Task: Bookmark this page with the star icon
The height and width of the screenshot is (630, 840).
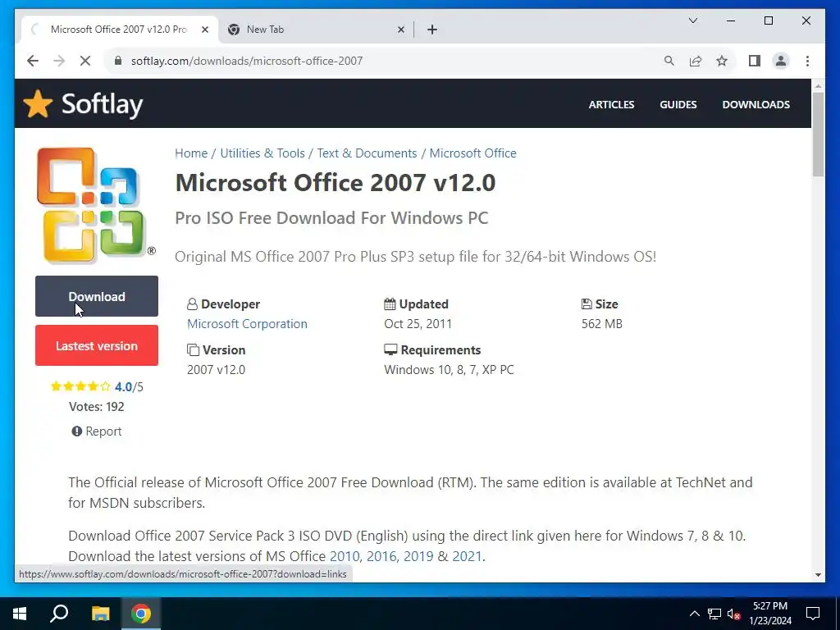Action: [x=722, y=61]
